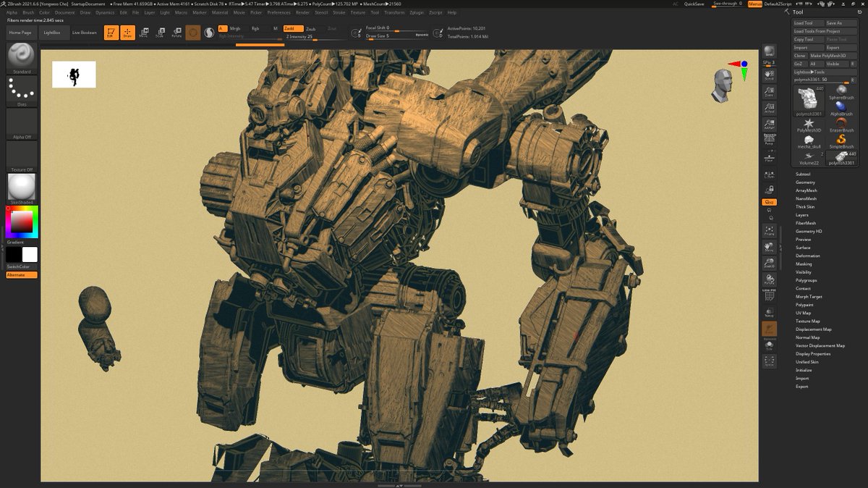Expand the Deformation section
The image size is (868, 488).
[808, 256]
